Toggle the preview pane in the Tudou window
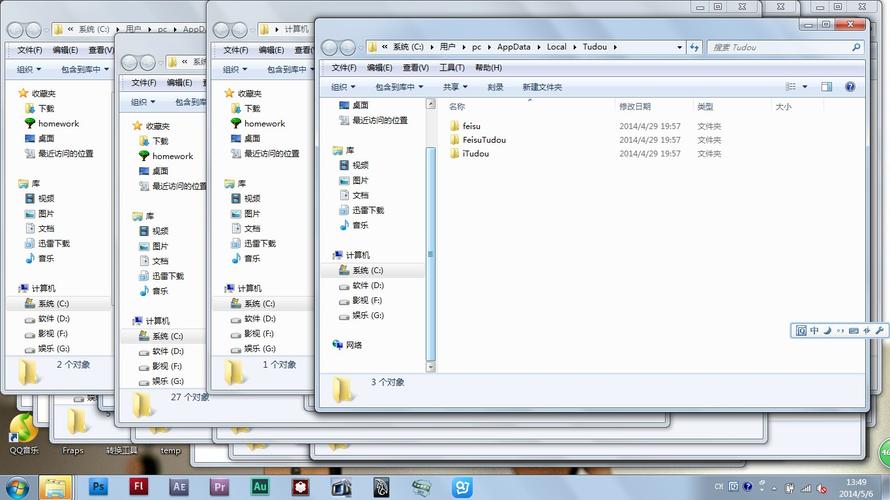Viewport: 890px width, 500px height. [826, 87]
